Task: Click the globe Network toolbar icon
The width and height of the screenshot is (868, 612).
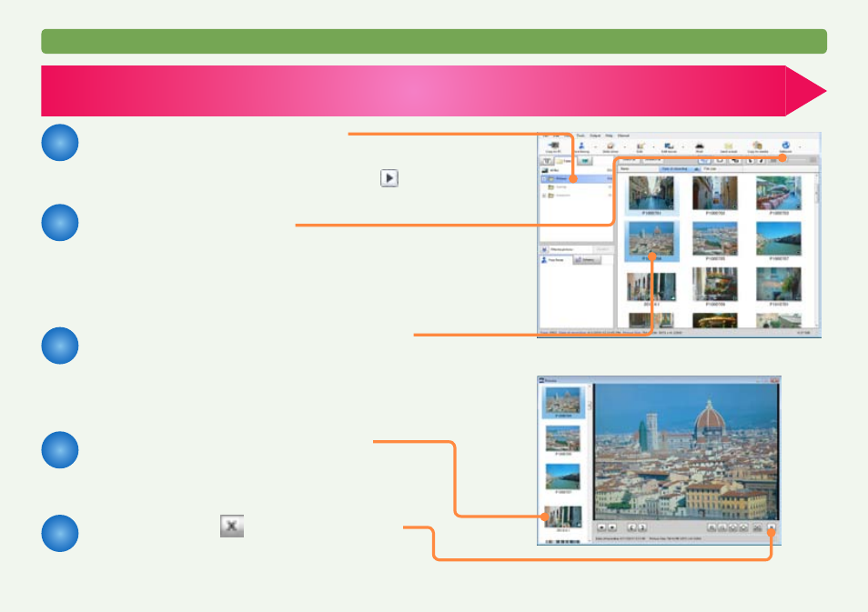Action: [785, 145]
